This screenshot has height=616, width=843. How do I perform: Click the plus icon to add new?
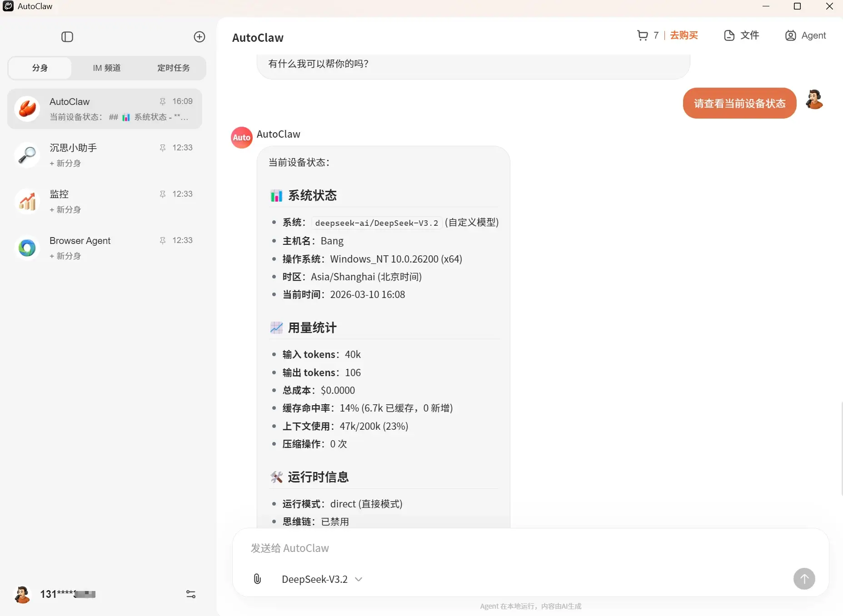click(x=200, y=37)
